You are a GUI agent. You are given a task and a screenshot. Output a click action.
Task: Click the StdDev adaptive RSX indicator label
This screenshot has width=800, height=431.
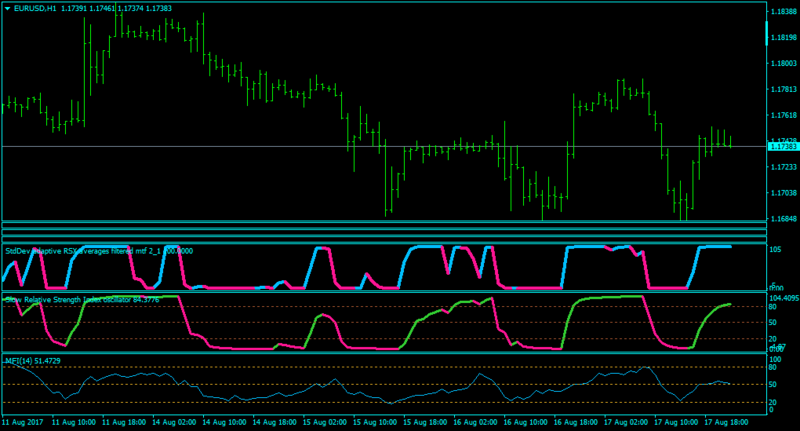(x=99, y=251)
